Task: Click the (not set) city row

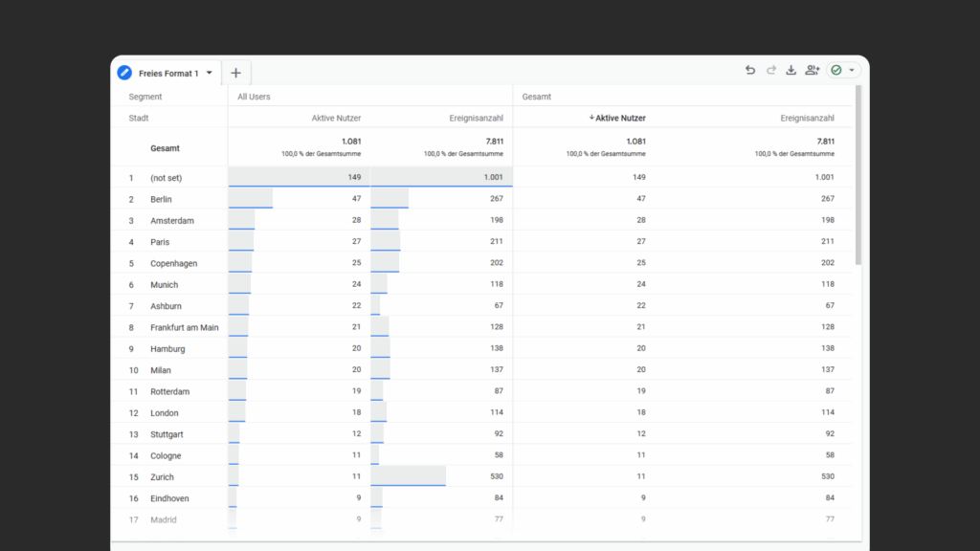Action: point(167,178)
